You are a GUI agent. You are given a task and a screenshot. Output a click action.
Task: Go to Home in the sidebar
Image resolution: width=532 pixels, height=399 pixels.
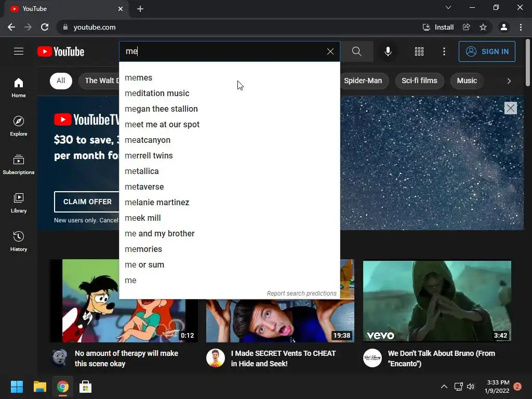tap(19, 87)
